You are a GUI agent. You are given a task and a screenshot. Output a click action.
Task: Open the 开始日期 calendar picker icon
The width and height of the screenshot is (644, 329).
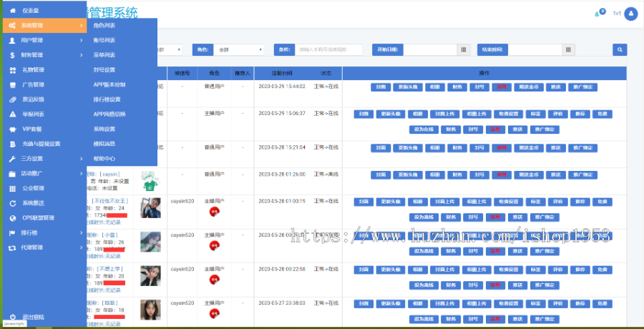(x=464, y=50)
